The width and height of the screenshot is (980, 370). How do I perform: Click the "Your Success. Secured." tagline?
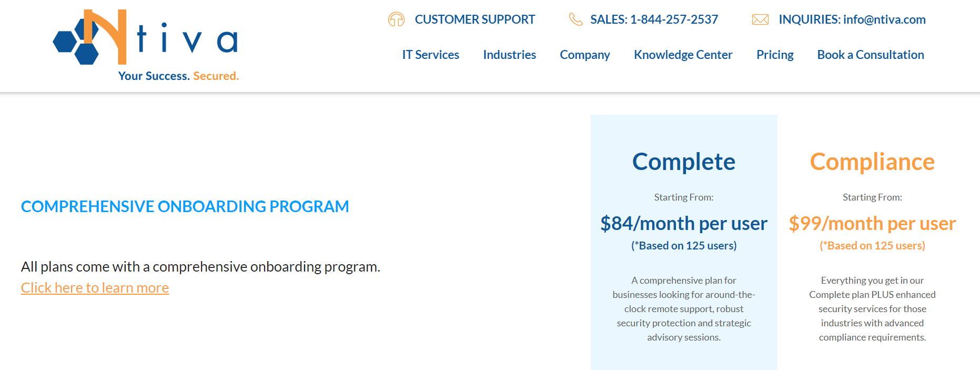pos(178,76)
